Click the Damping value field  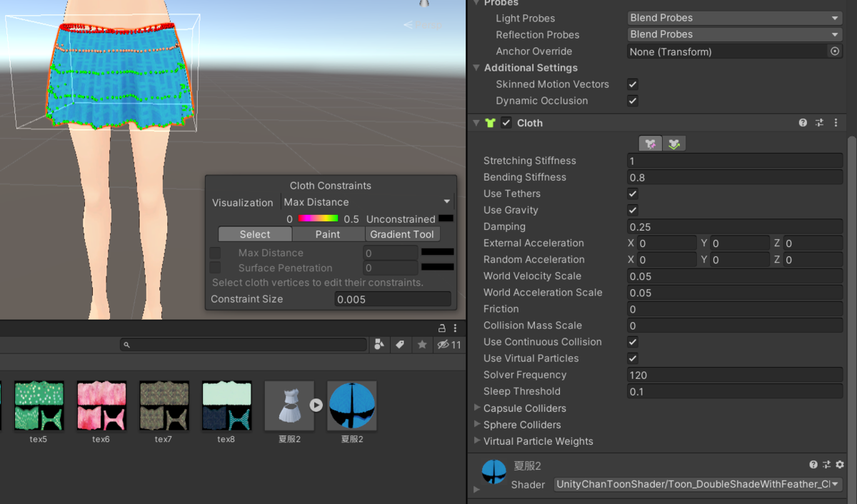tap(735, 227)
